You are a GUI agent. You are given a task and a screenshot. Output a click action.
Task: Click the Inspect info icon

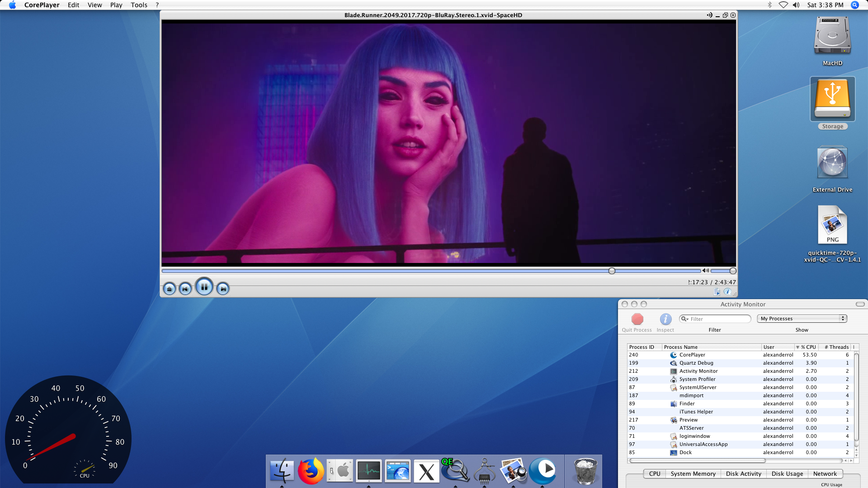click(665, 319)
